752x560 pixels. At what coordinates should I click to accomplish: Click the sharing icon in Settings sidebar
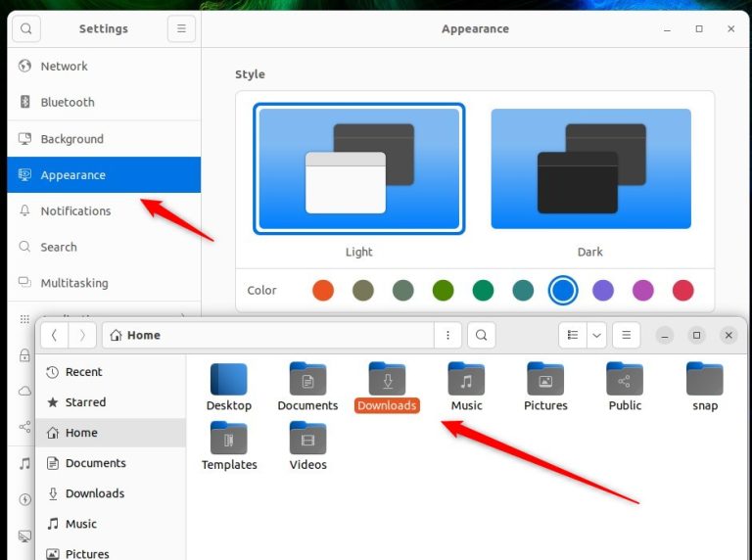click(24, 427)
